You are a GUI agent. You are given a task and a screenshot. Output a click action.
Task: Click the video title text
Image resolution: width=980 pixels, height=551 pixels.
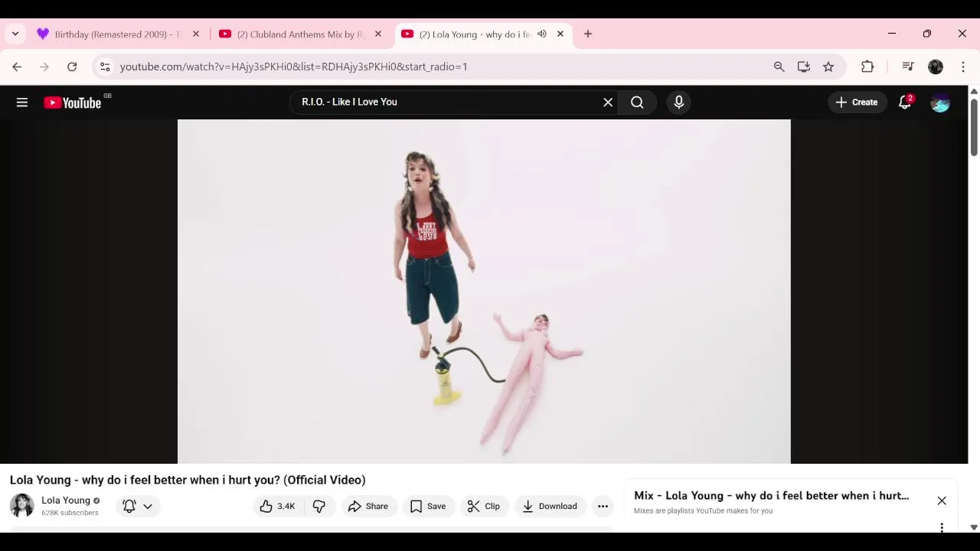click(188, 481)
